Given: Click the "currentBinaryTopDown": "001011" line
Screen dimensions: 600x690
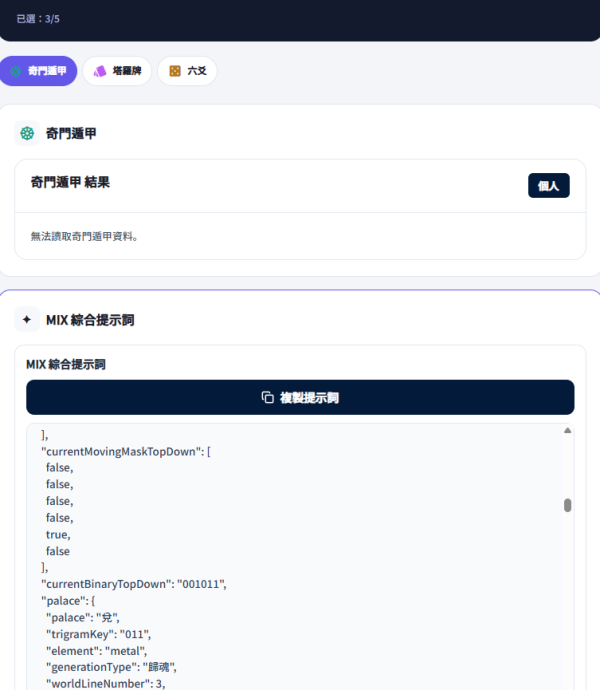Looking at the screenshot, I should tap(134, 584).
